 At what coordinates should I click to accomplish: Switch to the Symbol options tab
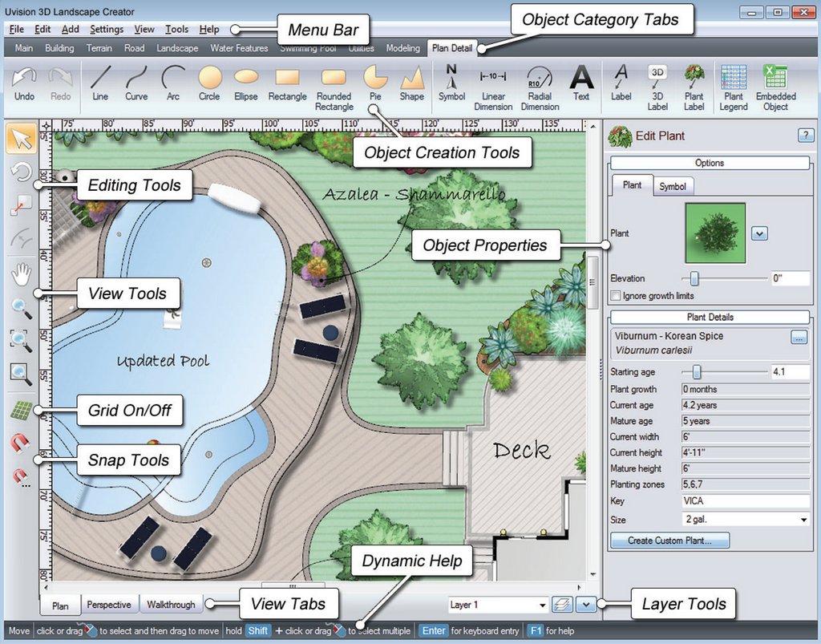point(673,186)
